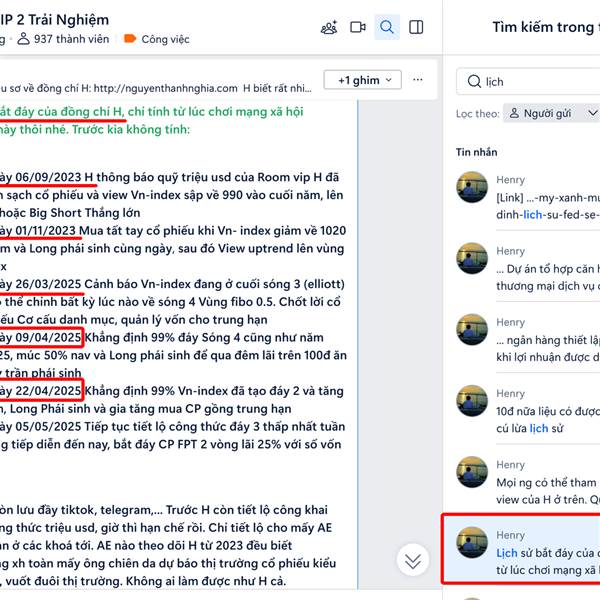The image size is (600, 600).
Task: Toggle the message search icon
Action: 387,27
